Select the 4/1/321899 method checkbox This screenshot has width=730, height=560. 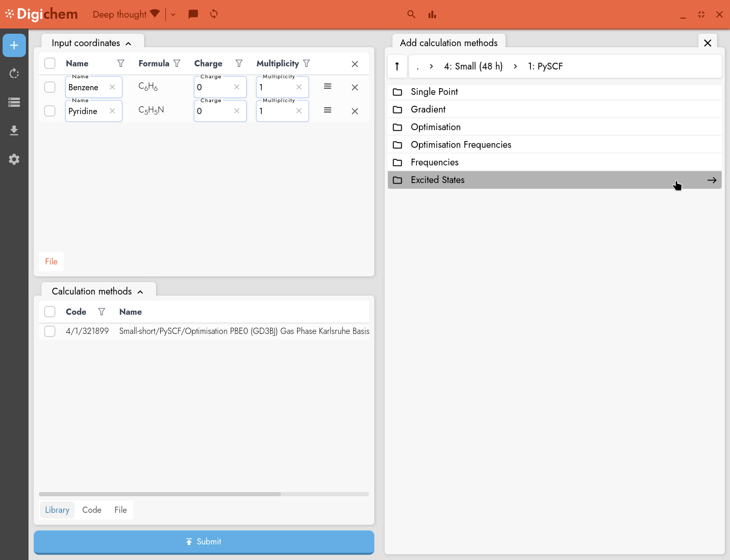pyautogui.click(x=50, y=331)
